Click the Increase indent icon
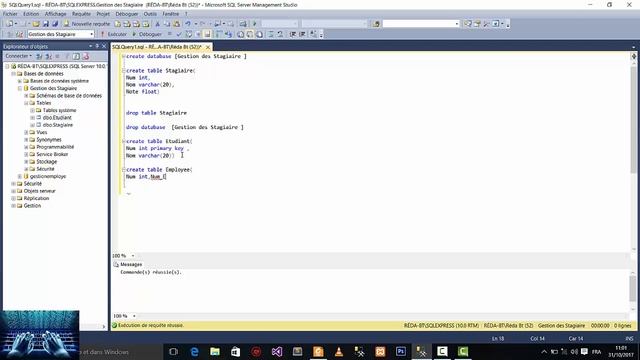640x360 pixels. (302, 34)
